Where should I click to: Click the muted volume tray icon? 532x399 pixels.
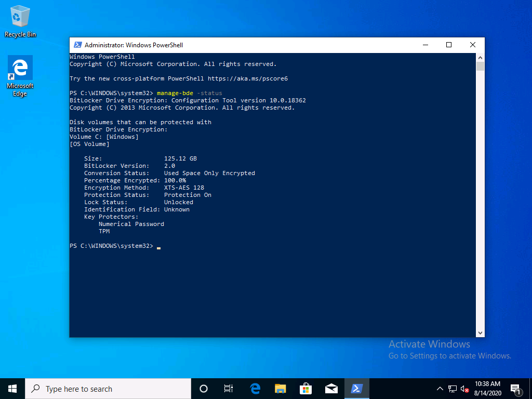coord(465,389)
